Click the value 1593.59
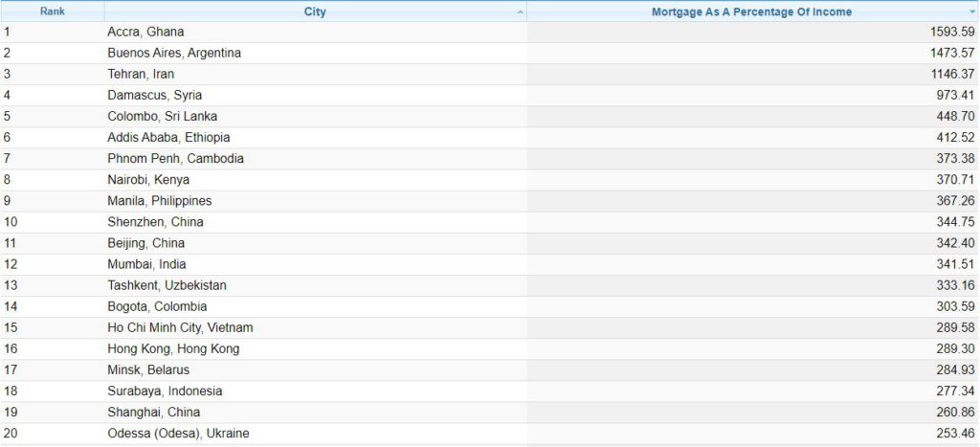Image resolution: width=980 pixels, height=447 pixels. click(952, 32)
